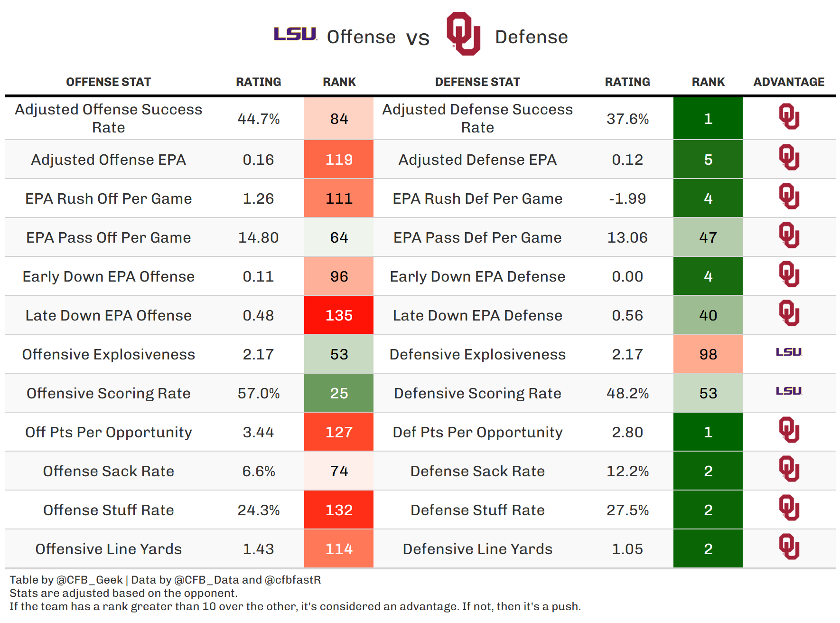The image size is (840, 623).
Task: Click the orange 98 defensive rank cell
Action: [708, 354]
